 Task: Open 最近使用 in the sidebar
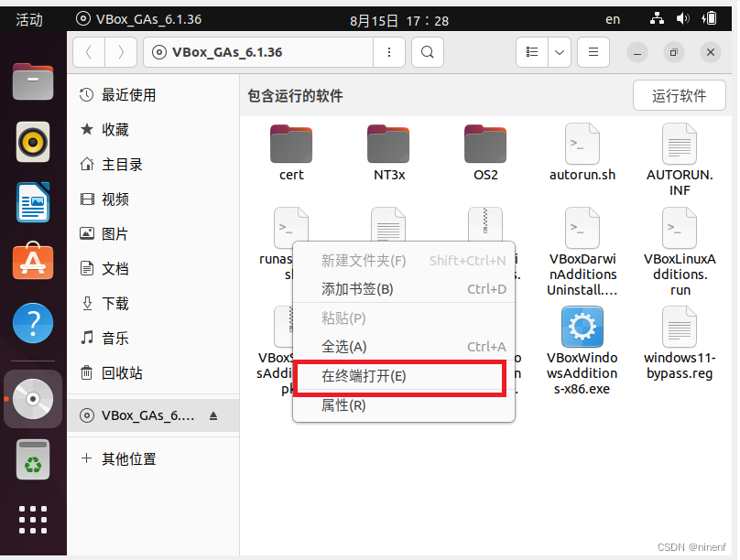(x=153, y=95)
